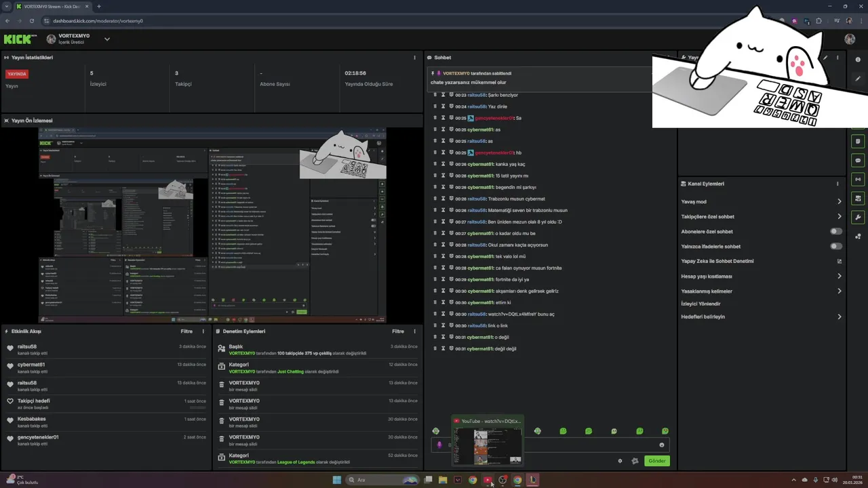Viewport: 868px width, 488px height.
Task: Click the YouTube app on taskbar
Action: [x=488, y=480]
